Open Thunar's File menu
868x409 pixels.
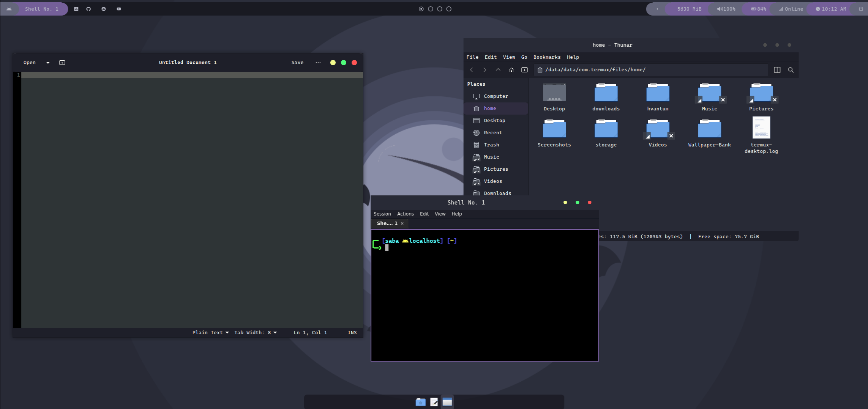472,57
